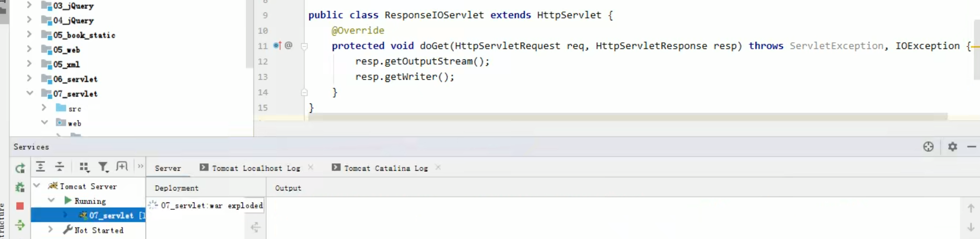
Task: Stop the running server with the red square
Action: pos(20,206)
